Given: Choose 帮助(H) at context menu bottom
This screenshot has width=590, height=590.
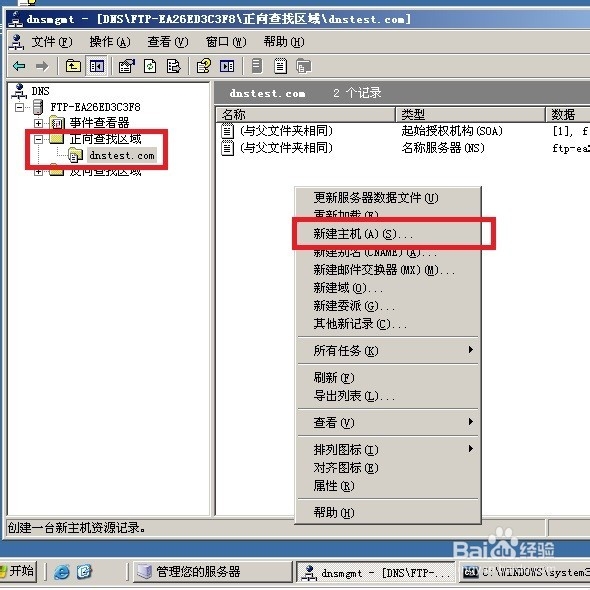Looking at the screenshot, I should 388,512.
